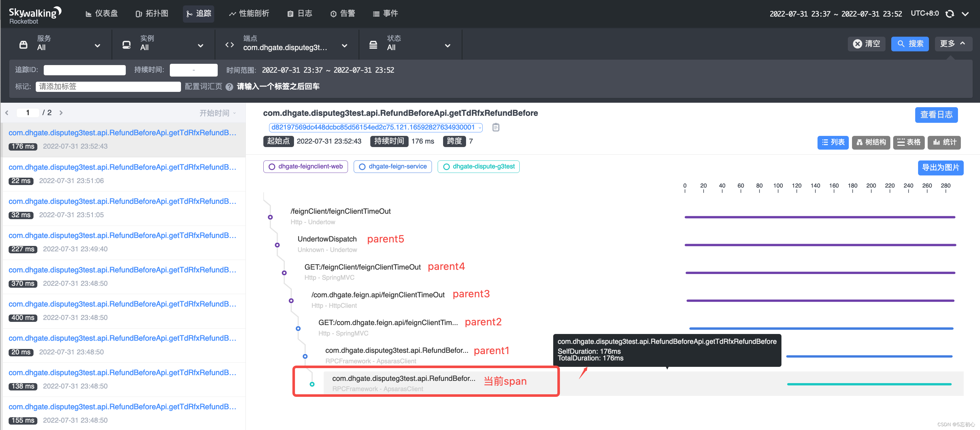
Task: Go to next trace list page
Action: pyautogui.click(x=61, y=113)
